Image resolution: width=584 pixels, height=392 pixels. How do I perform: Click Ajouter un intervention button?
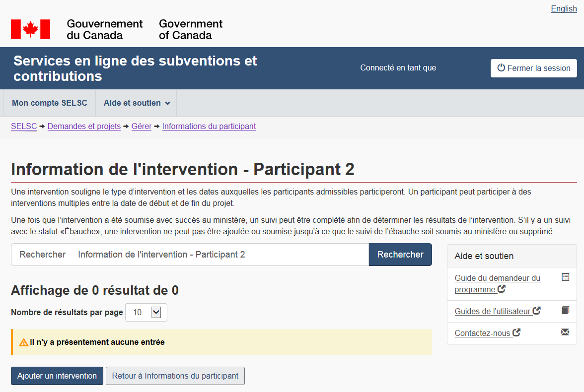(57, 376)
